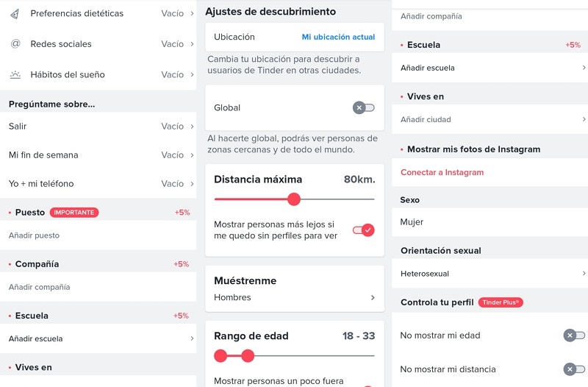This screenshot has height=387, width=588.
Task: Turn on No mostrar mi distancia
Action: tap(574, 369)
